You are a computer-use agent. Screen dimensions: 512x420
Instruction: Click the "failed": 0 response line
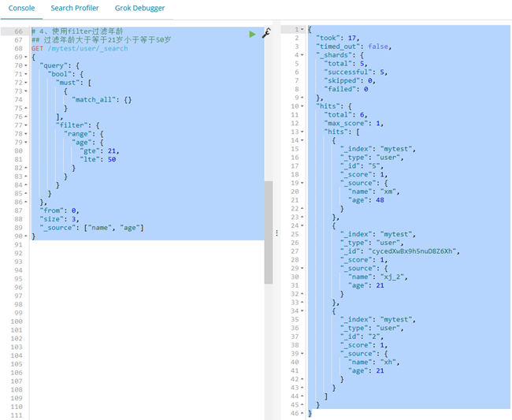[x=346, y=89]
